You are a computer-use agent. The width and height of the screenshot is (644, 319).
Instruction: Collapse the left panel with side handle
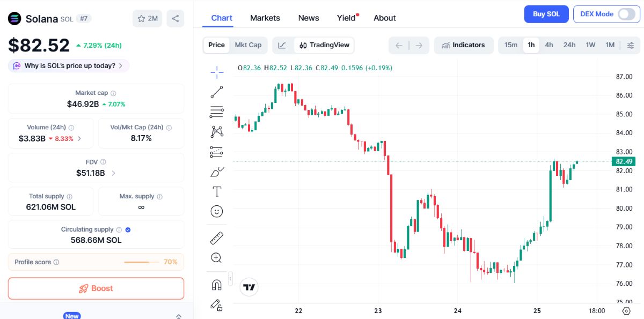(230, 279)
